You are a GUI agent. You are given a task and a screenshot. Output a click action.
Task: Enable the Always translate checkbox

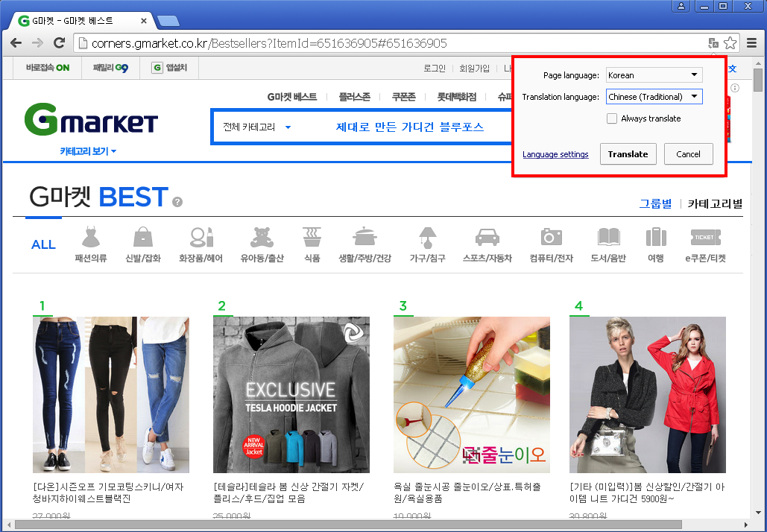click(612, 118)
